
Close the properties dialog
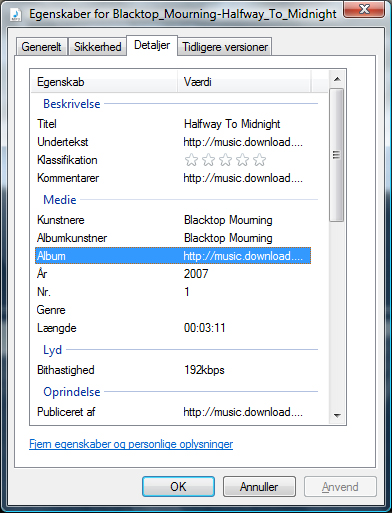point(364,9)
